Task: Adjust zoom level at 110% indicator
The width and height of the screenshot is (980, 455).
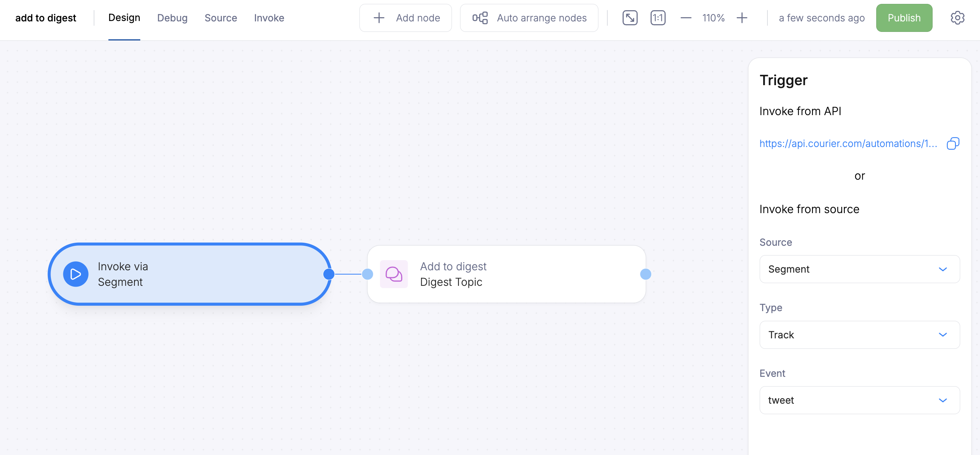Action: [x=713, y=17]
